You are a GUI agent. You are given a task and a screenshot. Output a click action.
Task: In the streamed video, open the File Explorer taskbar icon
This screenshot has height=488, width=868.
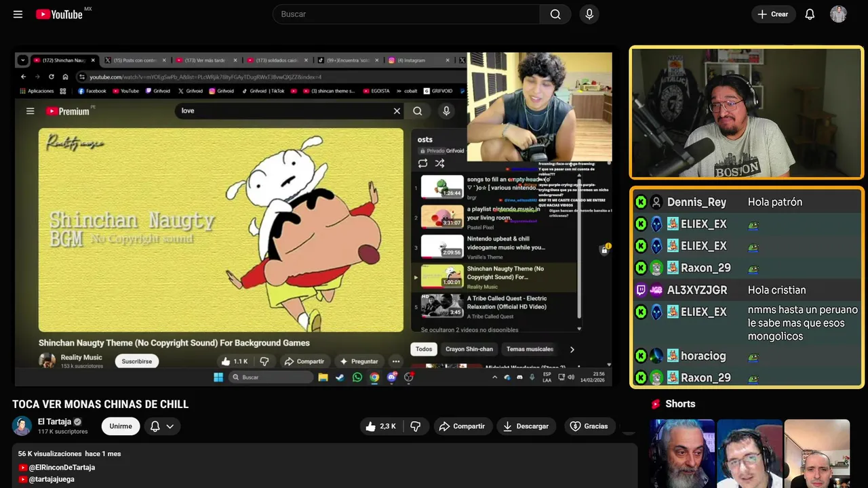[323, 378]
